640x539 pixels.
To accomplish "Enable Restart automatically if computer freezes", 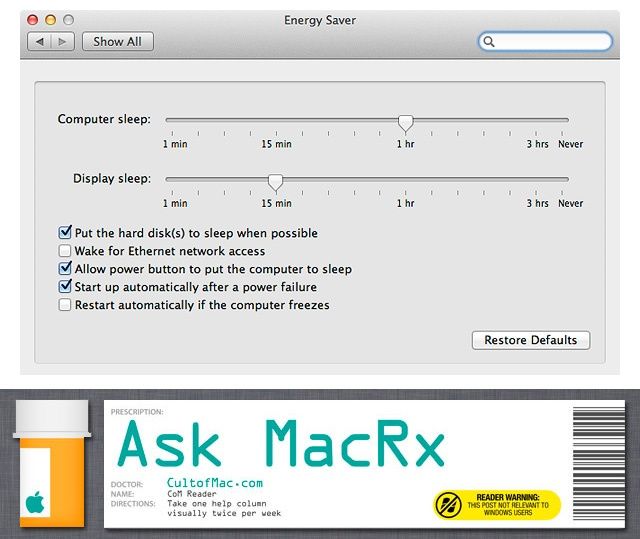I will (x=65, y=305).
